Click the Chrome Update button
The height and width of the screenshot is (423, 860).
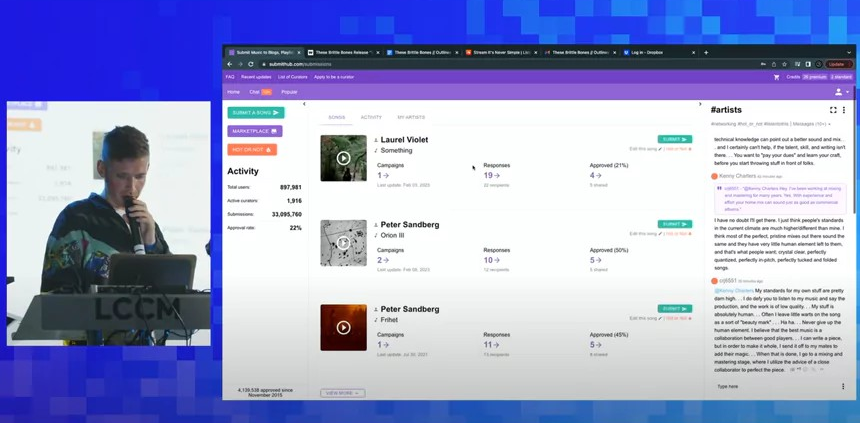[x=839, y=64]
